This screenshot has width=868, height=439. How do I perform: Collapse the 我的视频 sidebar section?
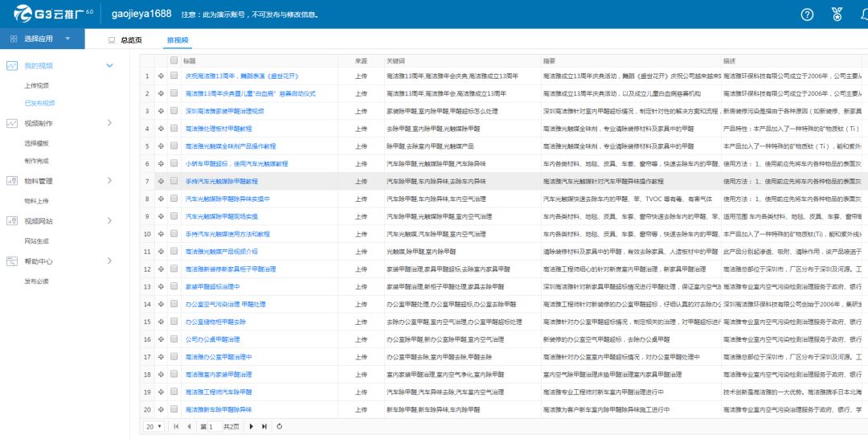(109, 65)
